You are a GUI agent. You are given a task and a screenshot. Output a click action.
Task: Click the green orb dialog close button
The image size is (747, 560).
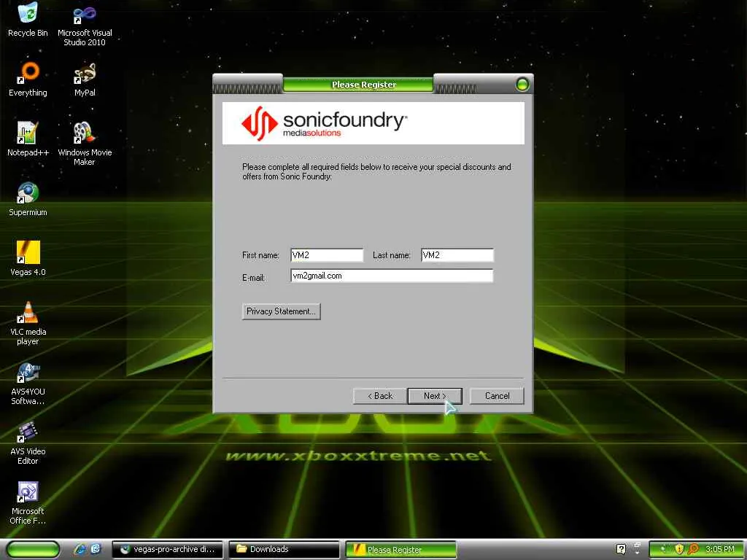[522, 85]
